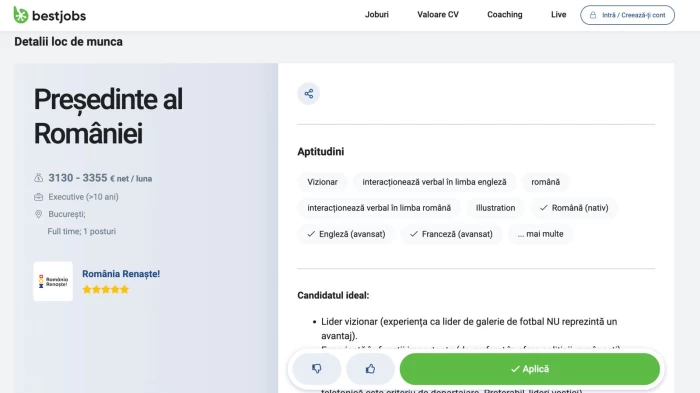700x393 pixels.
Task: Click the 'București;' location text
Action: click(x=67, y=214)
